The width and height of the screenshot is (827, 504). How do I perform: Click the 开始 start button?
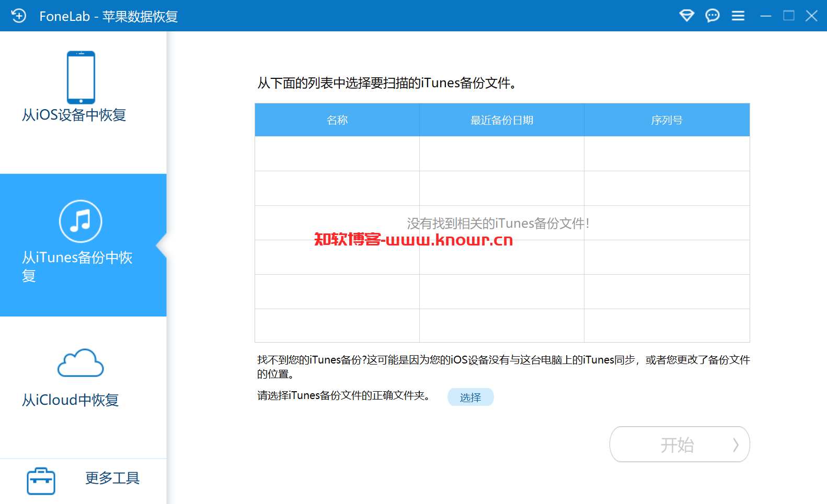(680, 444)
